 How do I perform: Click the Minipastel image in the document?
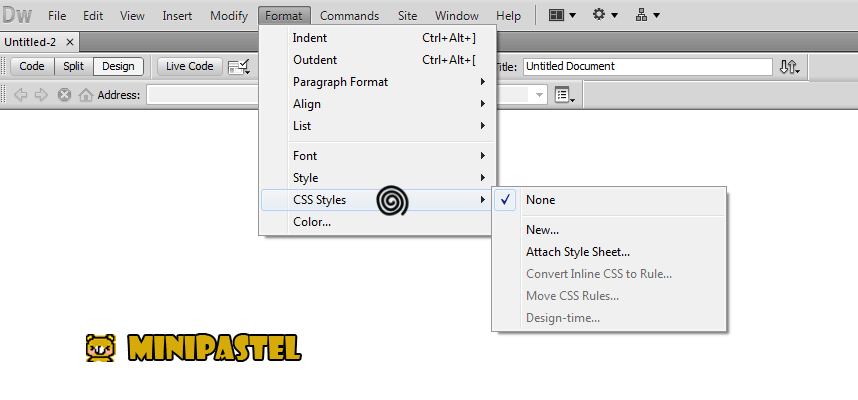194,348
